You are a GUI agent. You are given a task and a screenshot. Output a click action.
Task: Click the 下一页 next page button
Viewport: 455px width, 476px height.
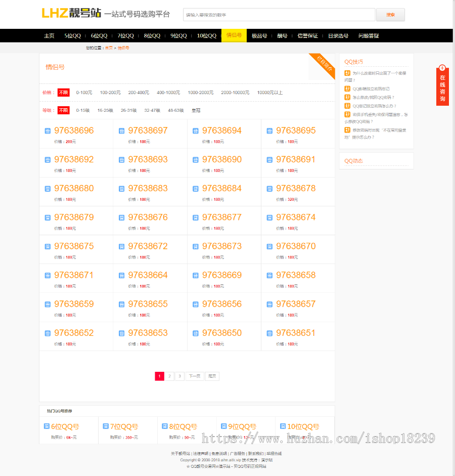tap(195, 376)
